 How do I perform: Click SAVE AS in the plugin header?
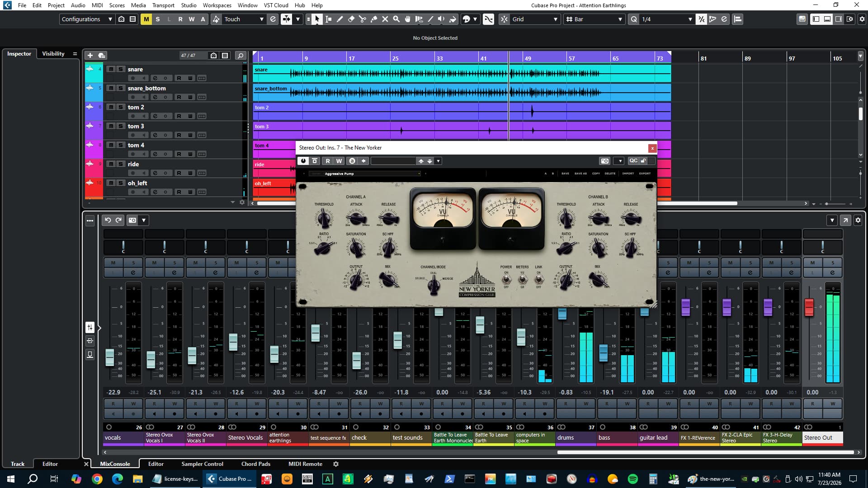(580, 174)
